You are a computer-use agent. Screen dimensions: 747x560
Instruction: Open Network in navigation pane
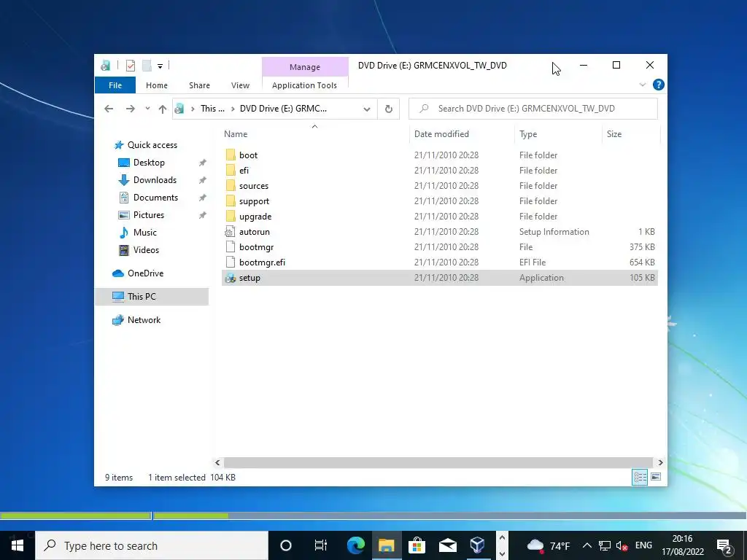[x=144, y=320]
